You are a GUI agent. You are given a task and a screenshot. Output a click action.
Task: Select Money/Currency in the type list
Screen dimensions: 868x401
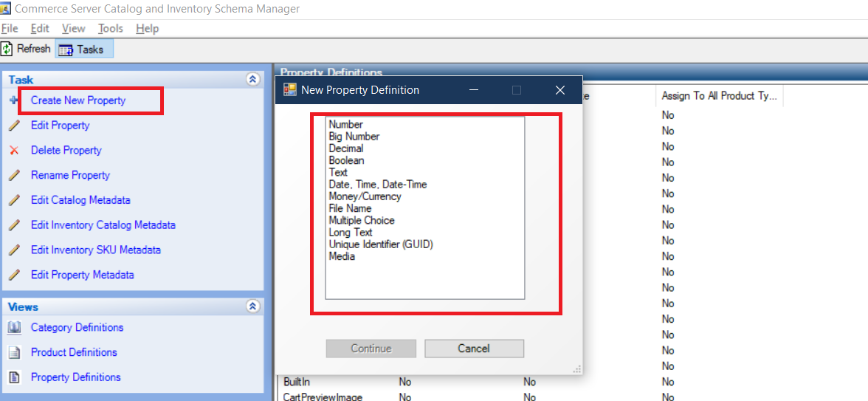click(365, 196)
